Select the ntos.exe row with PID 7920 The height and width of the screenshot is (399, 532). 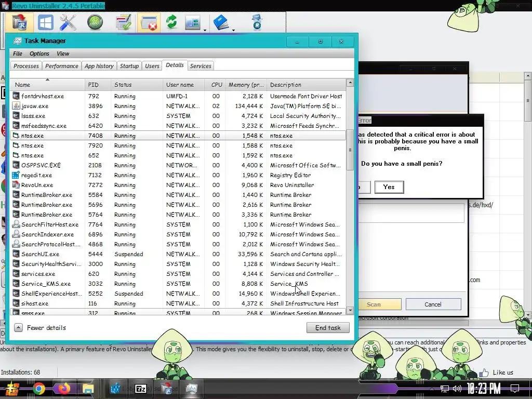click(178, 145)
